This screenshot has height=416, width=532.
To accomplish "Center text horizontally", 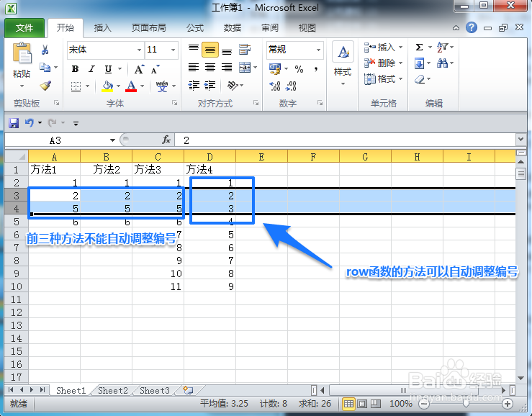I will (x=210, y=68).
